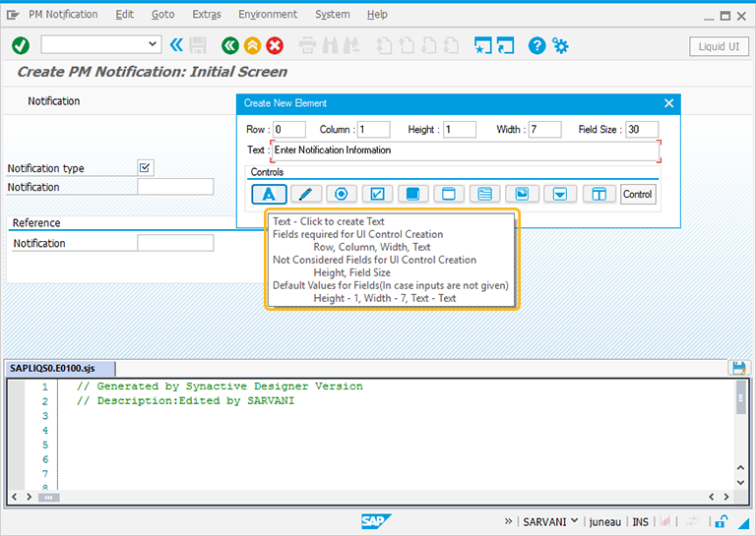The height and width of the screenshot is (536, 756).
Task: Expand status bar with double-arrow icon
Action: [508, 521]
